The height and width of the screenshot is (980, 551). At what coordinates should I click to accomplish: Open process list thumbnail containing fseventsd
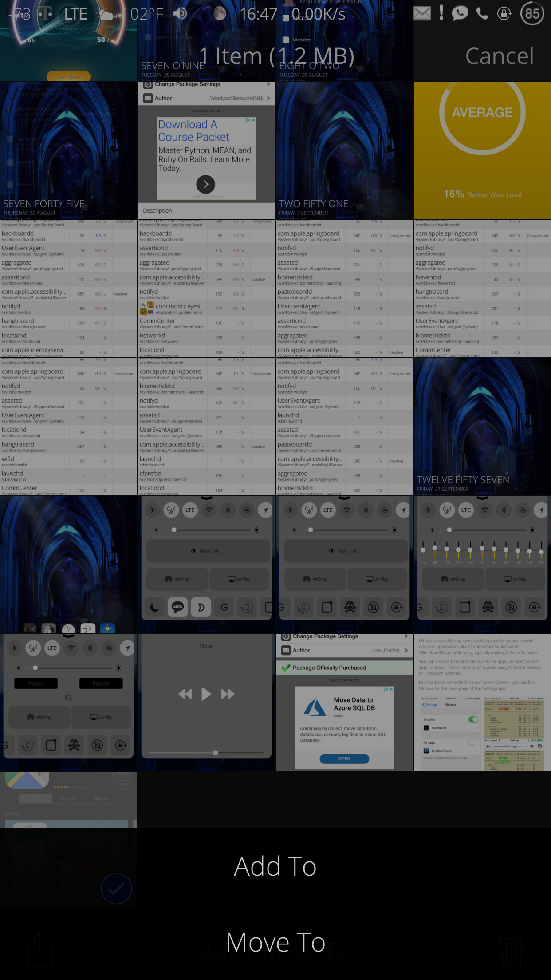(x=482, y=288)
